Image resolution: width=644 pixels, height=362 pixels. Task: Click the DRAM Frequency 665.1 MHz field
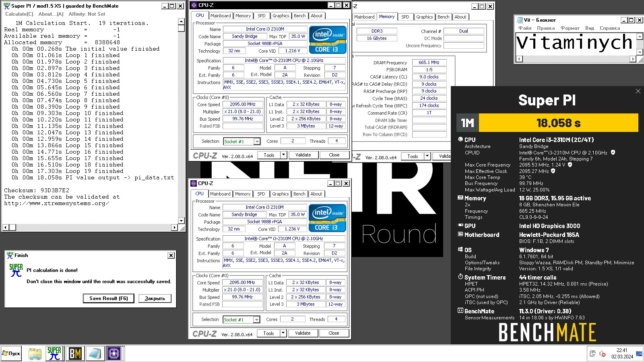click(x=429, y=62)
